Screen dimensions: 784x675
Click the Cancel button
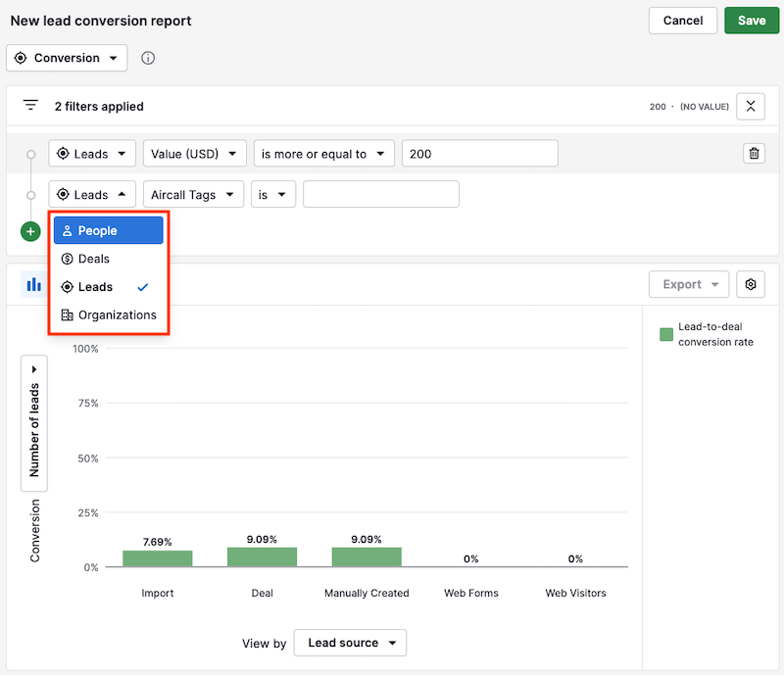682,21
